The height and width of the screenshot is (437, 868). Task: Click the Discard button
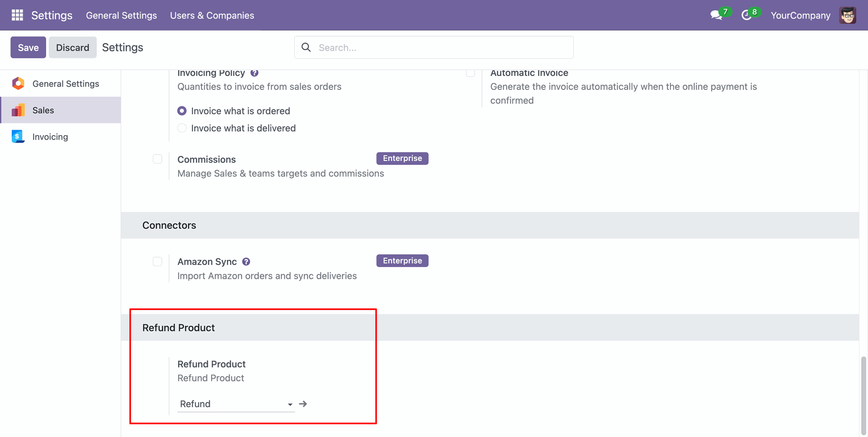click(x=72, y=47)
